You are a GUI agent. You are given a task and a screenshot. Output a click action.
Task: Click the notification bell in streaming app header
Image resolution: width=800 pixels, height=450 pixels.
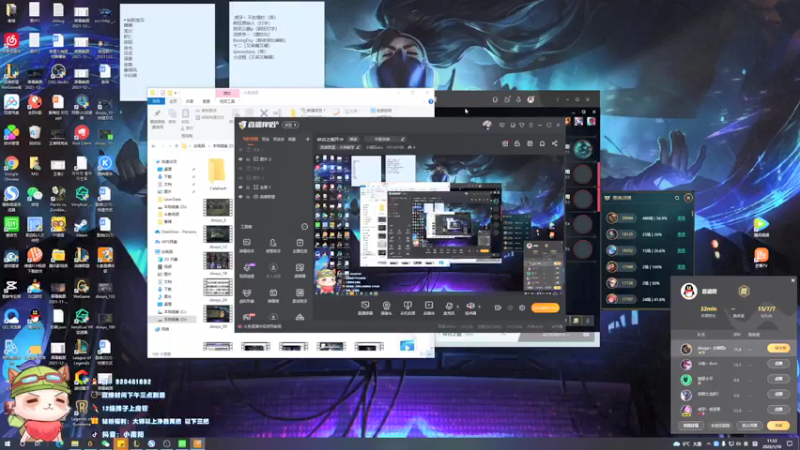(x=542, y=143)
